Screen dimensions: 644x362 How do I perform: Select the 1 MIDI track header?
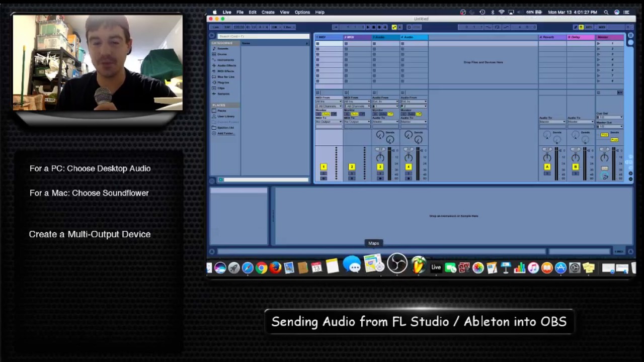[329, 37]
